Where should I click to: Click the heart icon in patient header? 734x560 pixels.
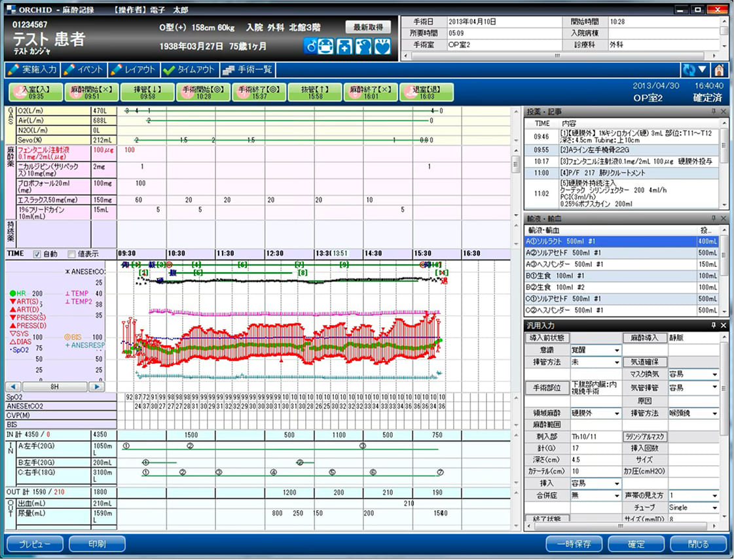pyautogui.click(x=382, y=47)
